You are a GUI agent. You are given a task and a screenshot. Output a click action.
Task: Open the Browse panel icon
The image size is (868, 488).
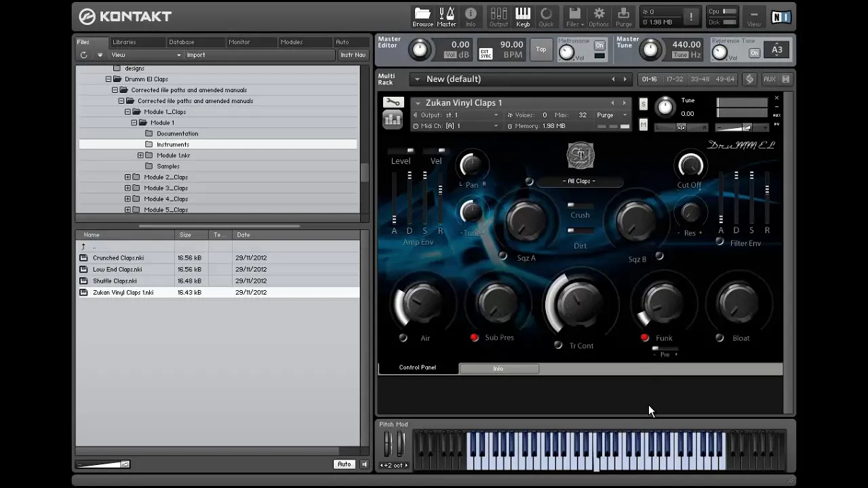[422, 17]
